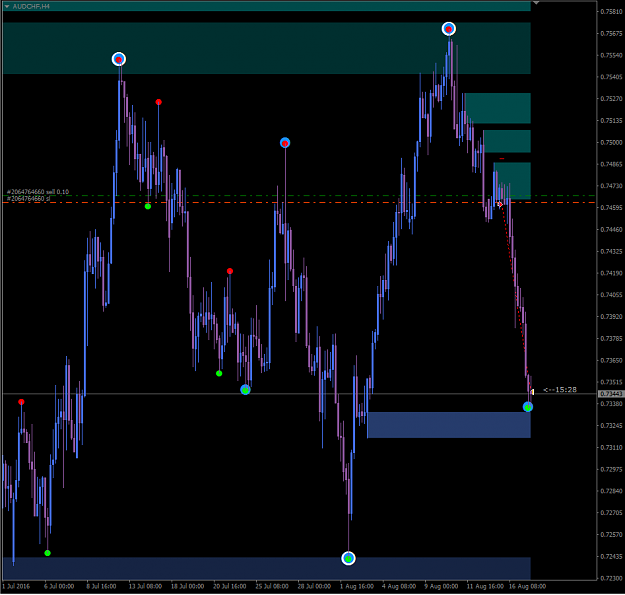The image size is (625, 595).
Task: Click price axis label 0.75540
Action: point(611,55)
